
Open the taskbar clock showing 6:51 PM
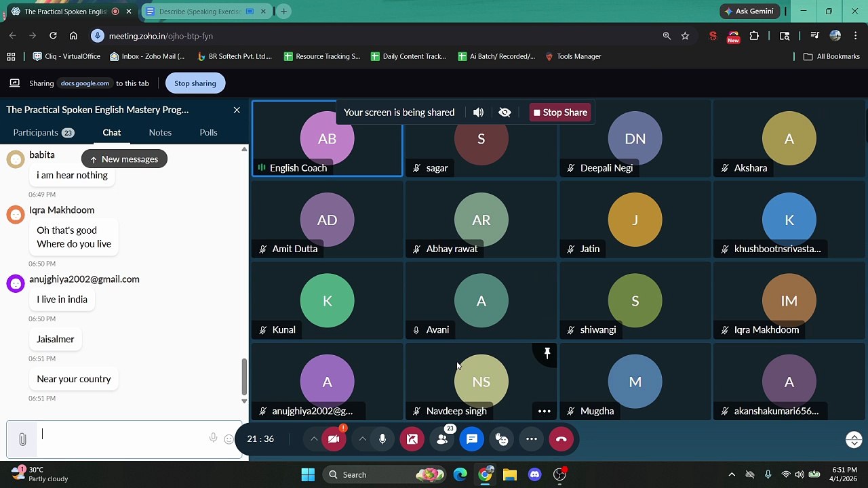pyautogui.click(x=844, y=474)
